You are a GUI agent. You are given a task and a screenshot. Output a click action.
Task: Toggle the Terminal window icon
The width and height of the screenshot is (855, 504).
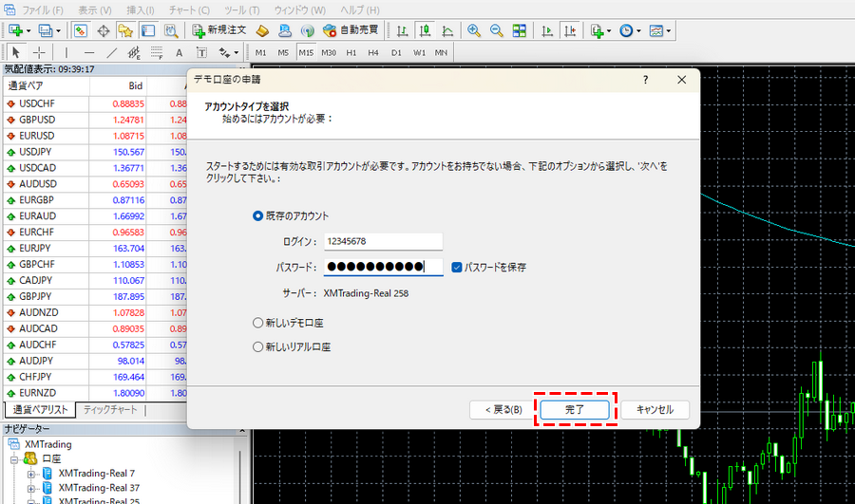pyautogui.click(x=148, y=30)
